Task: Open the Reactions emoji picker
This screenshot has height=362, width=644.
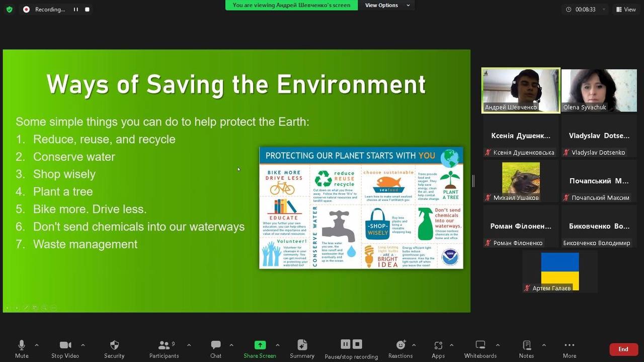Action: click(400, 348)
